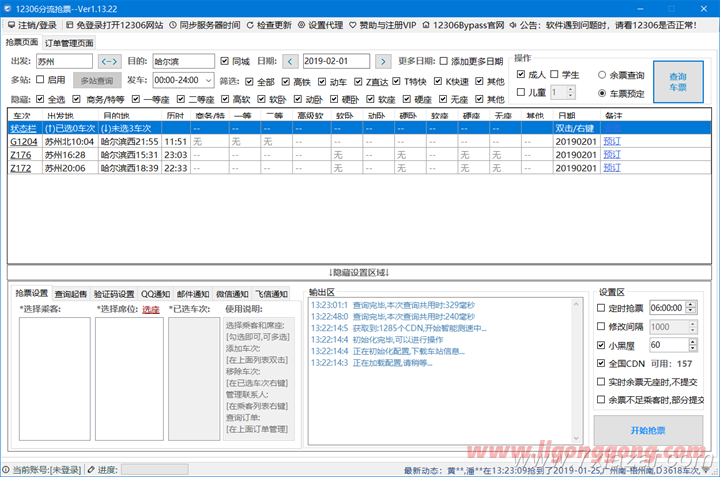Viewport: 720px width, 477px height.
Task: Enable 定时抢票 checkbox
Action: [x=601, y=308]
